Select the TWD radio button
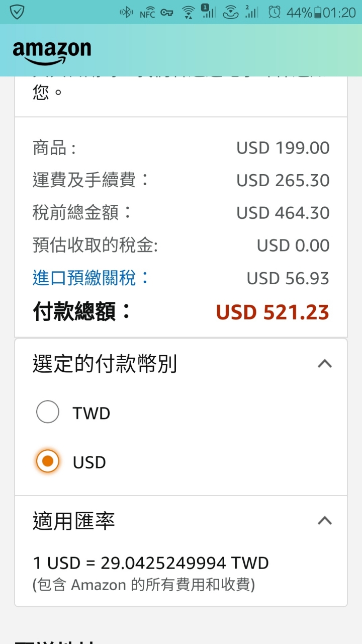Image resolution: width=362 pixels, height=644 pixels. (x=48, y=412)
